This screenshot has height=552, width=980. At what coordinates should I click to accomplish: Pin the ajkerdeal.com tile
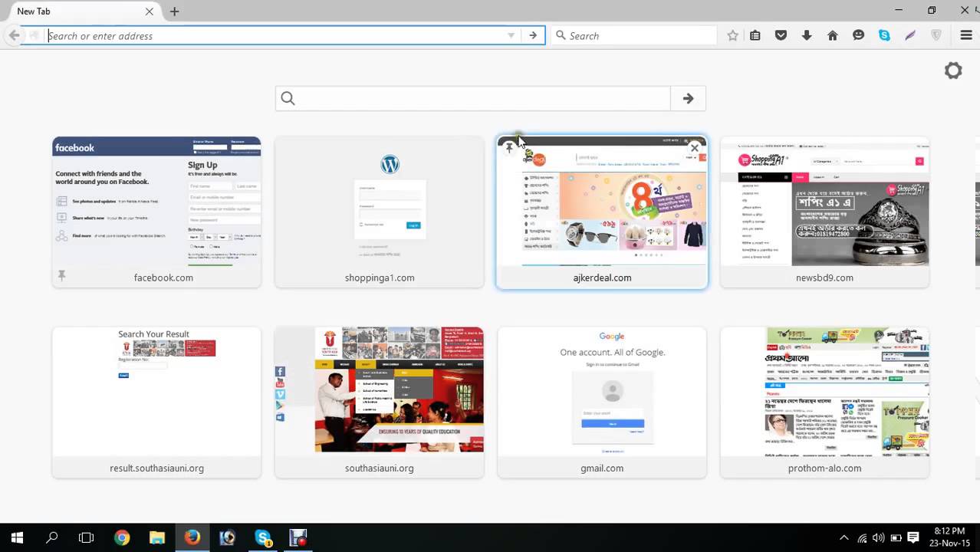(509, 148)
